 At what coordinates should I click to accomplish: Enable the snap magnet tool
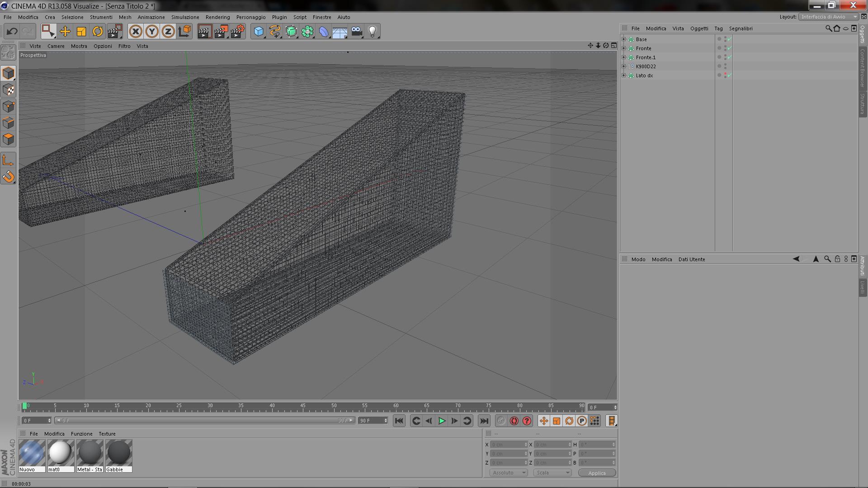8,177
